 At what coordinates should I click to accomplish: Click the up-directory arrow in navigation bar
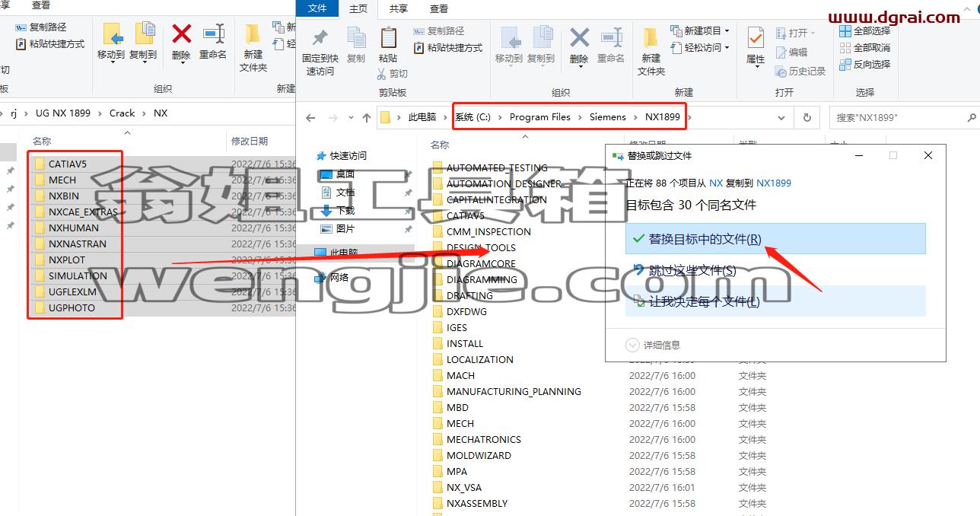[367, 117]
